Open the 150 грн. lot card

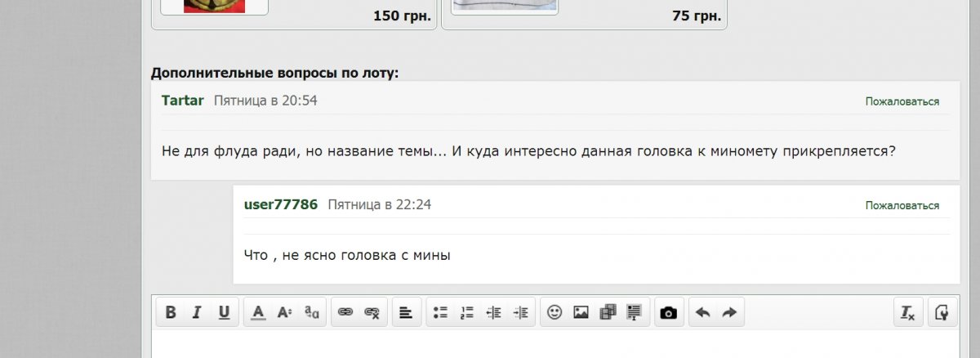(x=293, y=15)
